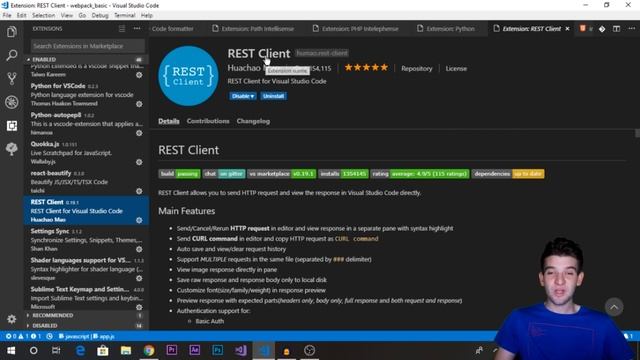The height and width of the screenshot is (360, 640).
Task: Click errors and warnings count in status bar
Action: pos(23,336)
